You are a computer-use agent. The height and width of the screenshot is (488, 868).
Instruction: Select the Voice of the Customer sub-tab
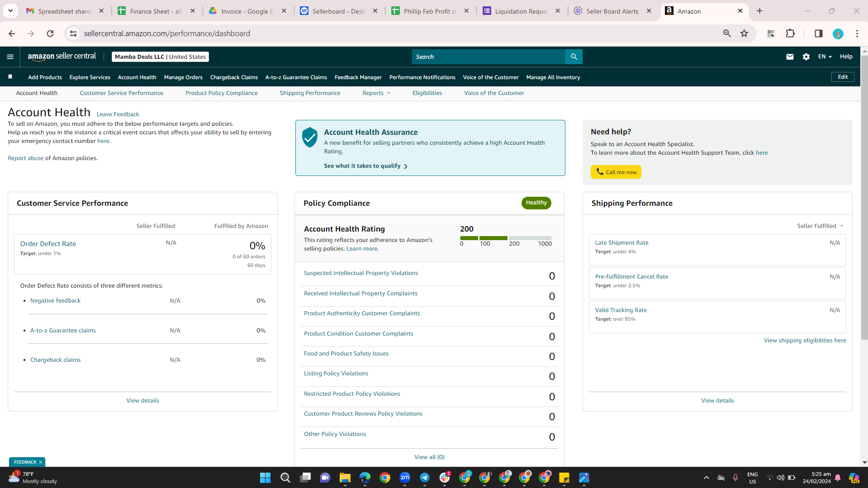click(494, 93)
